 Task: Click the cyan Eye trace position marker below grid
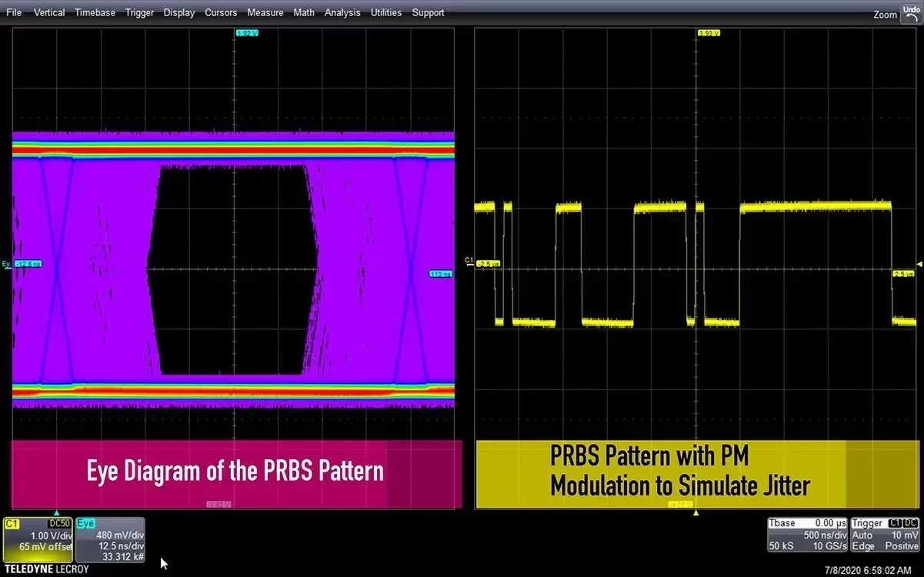click(55, 512)
